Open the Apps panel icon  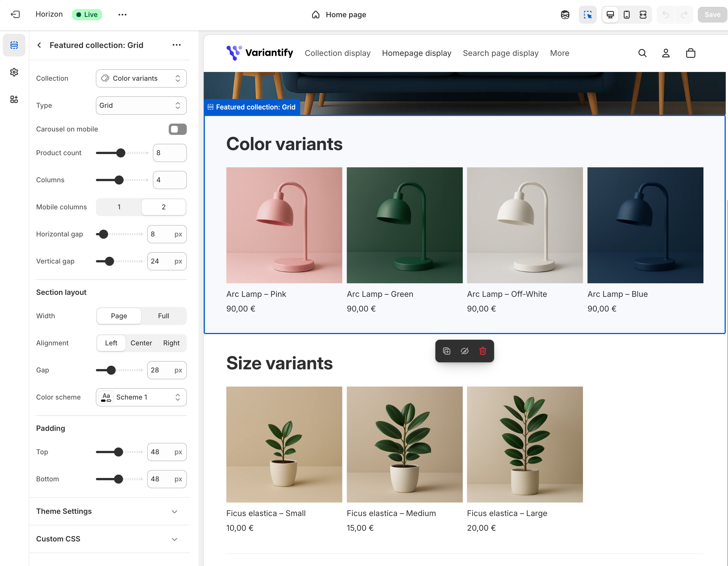click(x=14, y=99)
